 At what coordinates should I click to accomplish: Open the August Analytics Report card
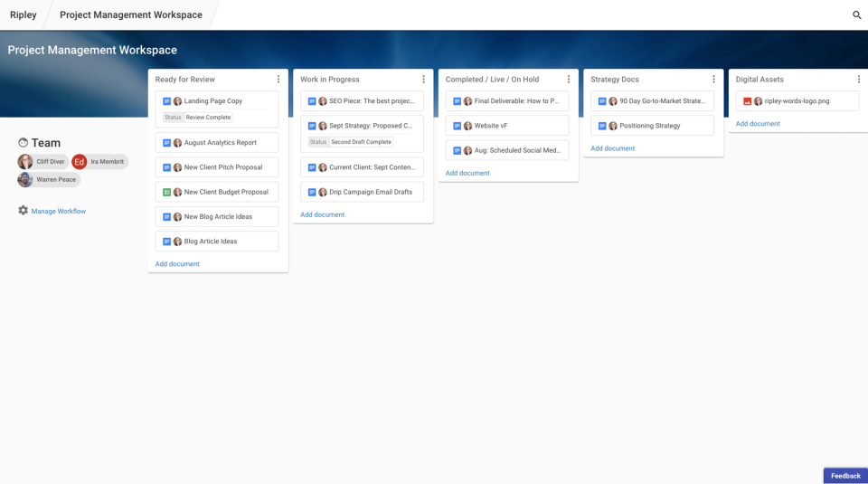[220, 143]
